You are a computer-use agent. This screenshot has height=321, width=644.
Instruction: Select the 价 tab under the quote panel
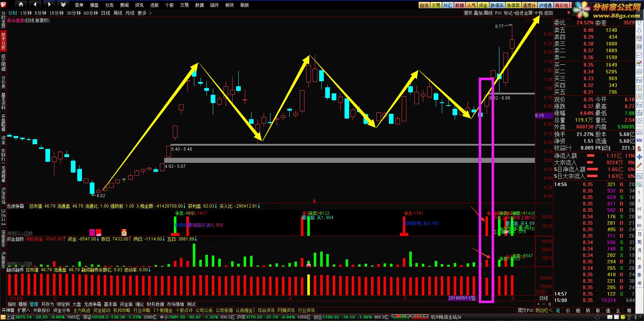(568, 311)
